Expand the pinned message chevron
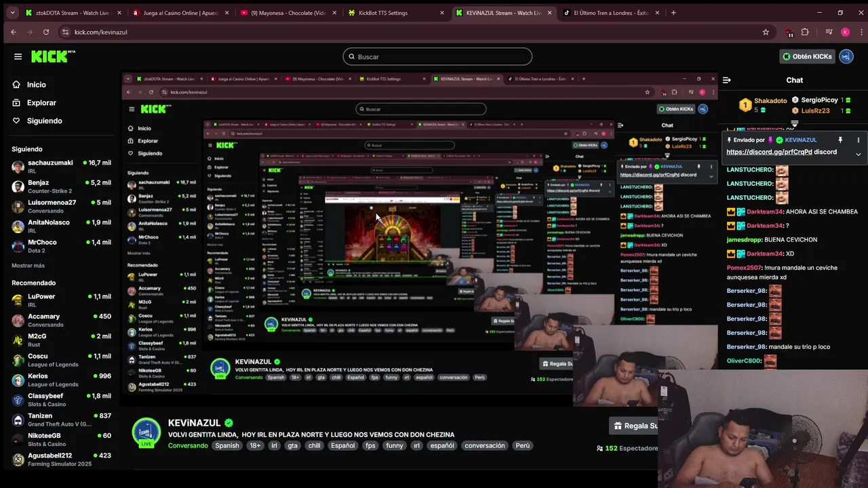Viewport: 868px width, 488px height. coord(858,154)
